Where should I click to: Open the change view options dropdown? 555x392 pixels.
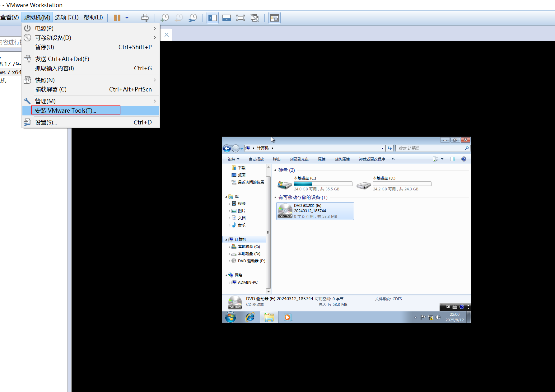442,159
